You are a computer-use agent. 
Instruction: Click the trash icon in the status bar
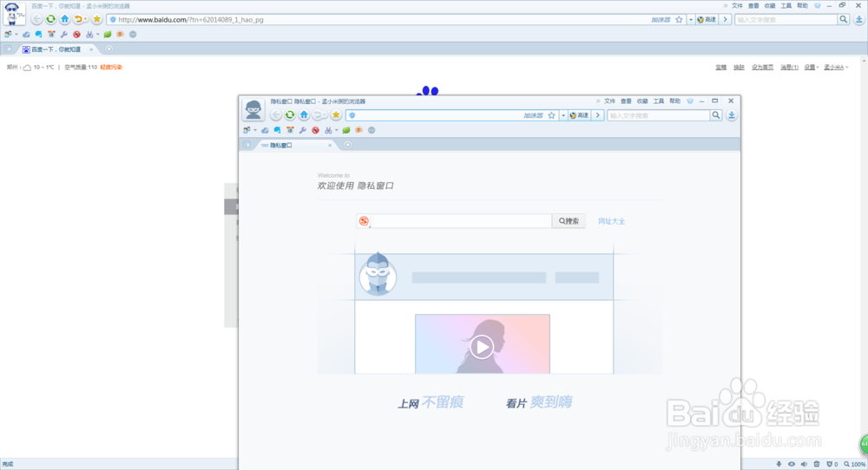point(817,464)
